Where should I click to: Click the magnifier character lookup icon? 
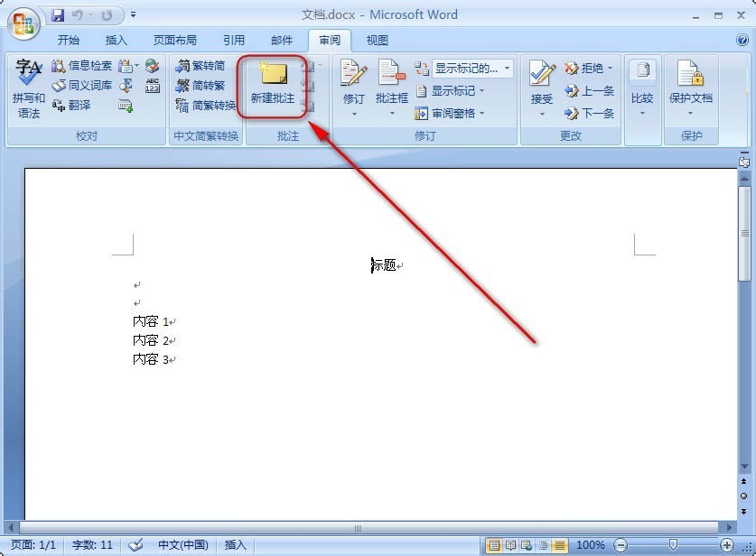(x=126, y=86)
